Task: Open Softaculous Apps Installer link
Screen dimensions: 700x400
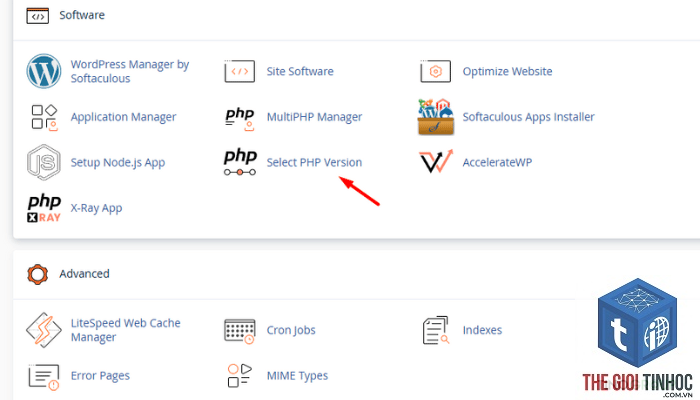Action: pos(529,117)
